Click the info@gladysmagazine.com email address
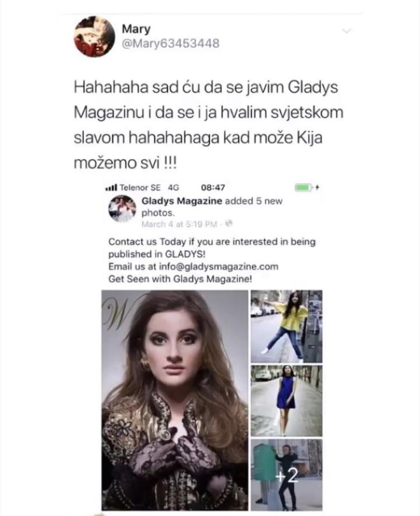Image resolution: width=420 pixels, height=516 pixels. 218,266
